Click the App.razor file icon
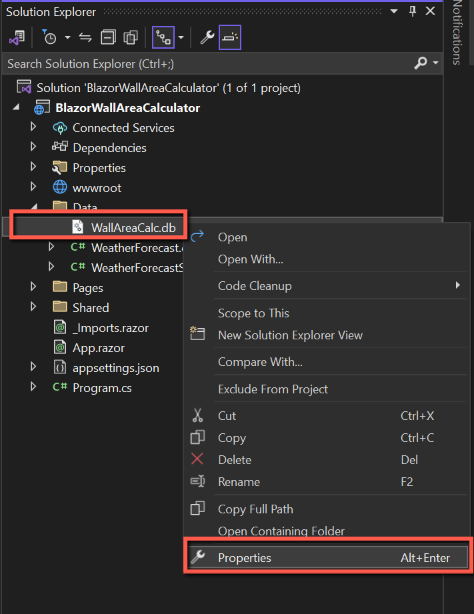 (60, 347)
